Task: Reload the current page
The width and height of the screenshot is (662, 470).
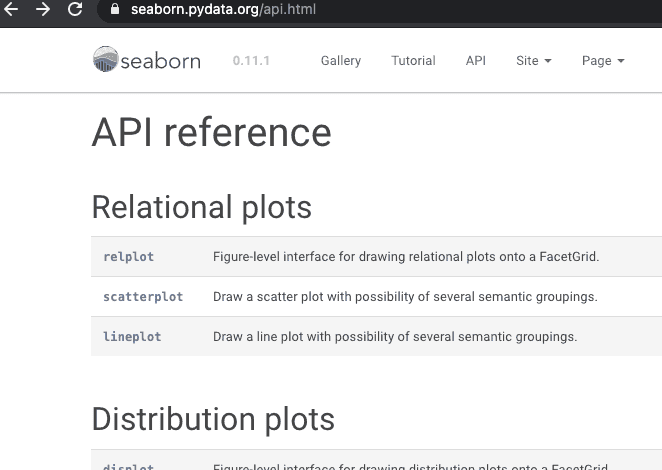Action: click(75, 10)
